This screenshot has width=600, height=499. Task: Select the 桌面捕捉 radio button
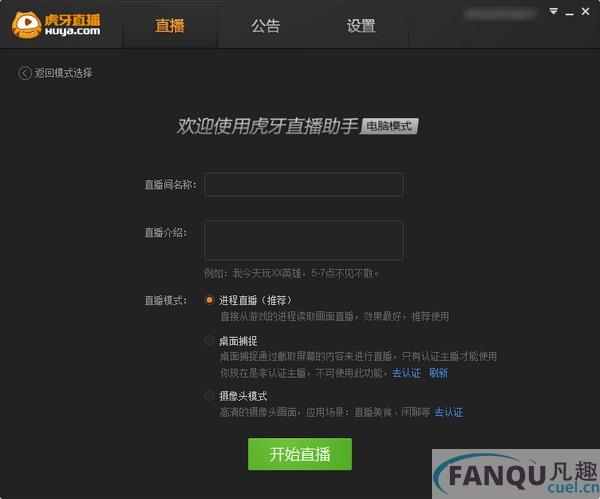(x=209, y=340)
